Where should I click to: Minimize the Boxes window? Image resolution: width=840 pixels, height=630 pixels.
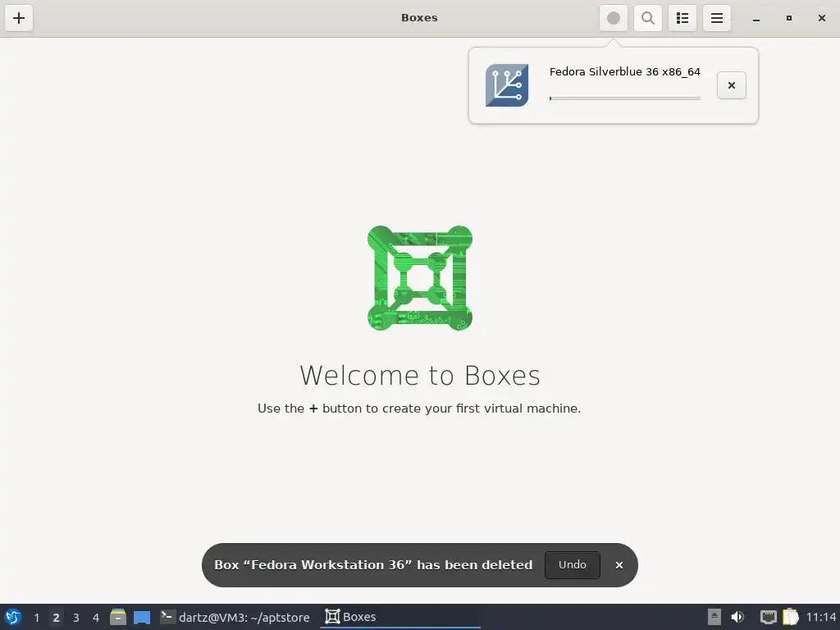pos(756,18)
